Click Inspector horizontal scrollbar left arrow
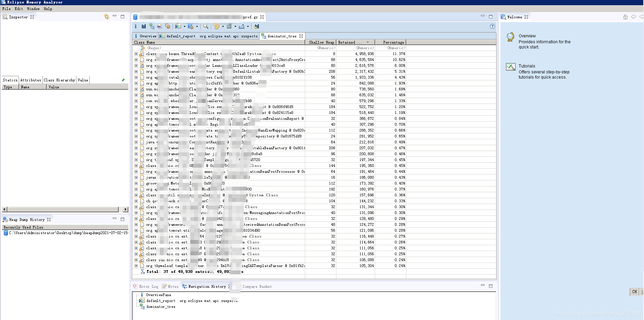The width and height of the screenshot is (644, 320). pos(4,209)
